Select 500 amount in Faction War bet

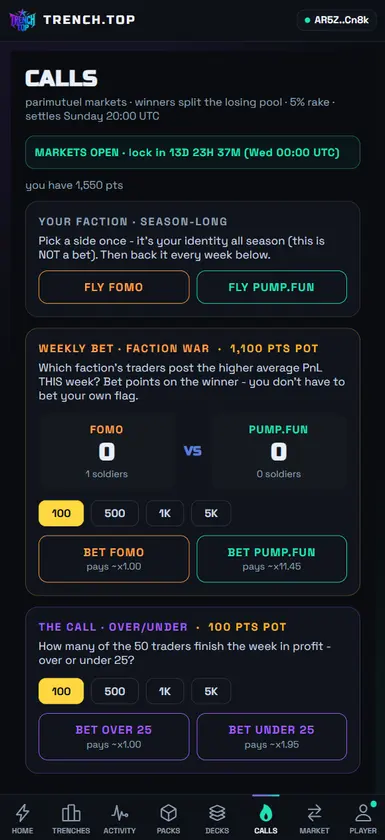115,513
